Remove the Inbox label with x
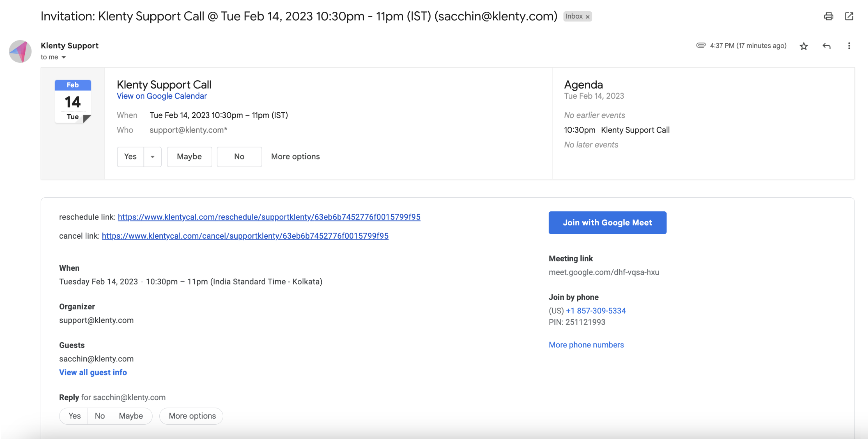 click(587, 17)
